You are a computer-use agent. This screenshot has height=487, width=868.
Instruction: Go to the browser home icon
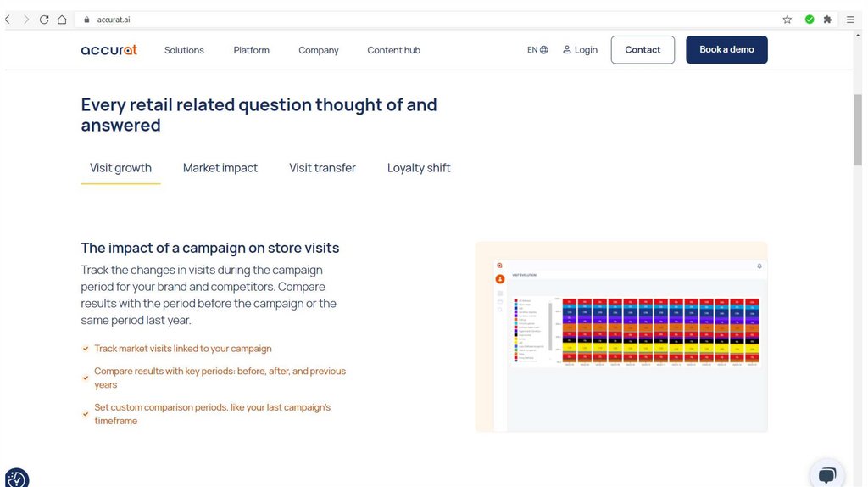(62, 20)
